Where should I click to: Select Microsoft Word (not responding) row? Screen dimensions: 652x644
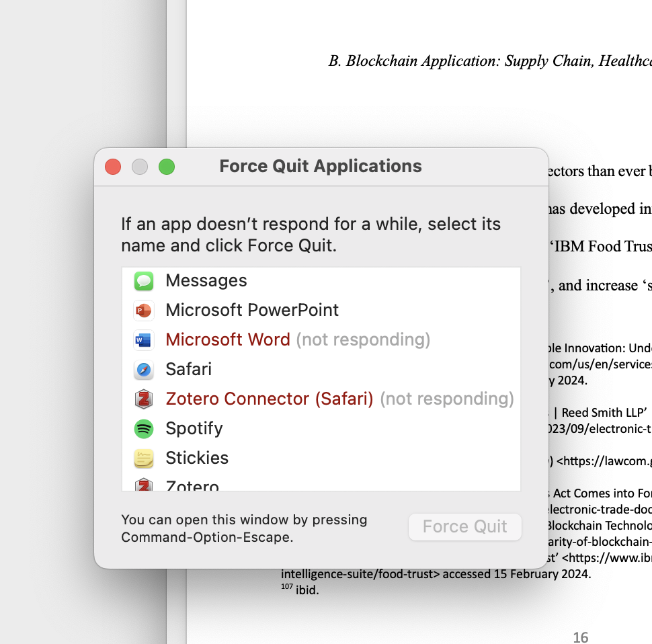point(321,340)
